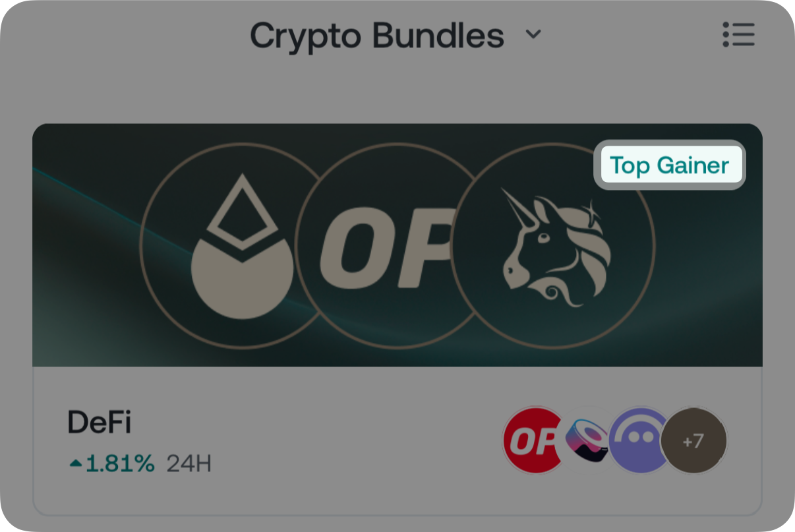
Task: Open the DeFi bundle name
Action: click(x=100, y=422)
